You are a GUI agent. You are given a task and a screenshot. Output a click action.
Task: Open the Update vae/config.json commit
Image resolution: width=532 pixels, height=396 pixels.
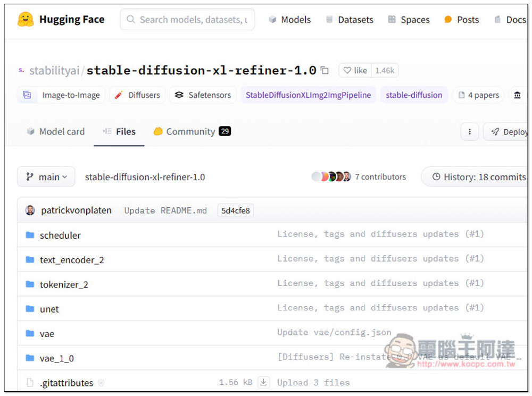(334, 332)
